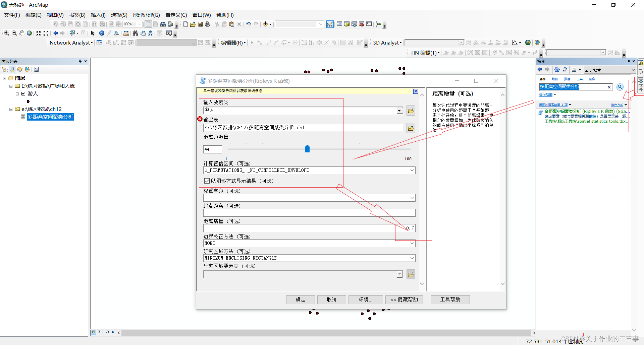Close the warning message bar

416,91
